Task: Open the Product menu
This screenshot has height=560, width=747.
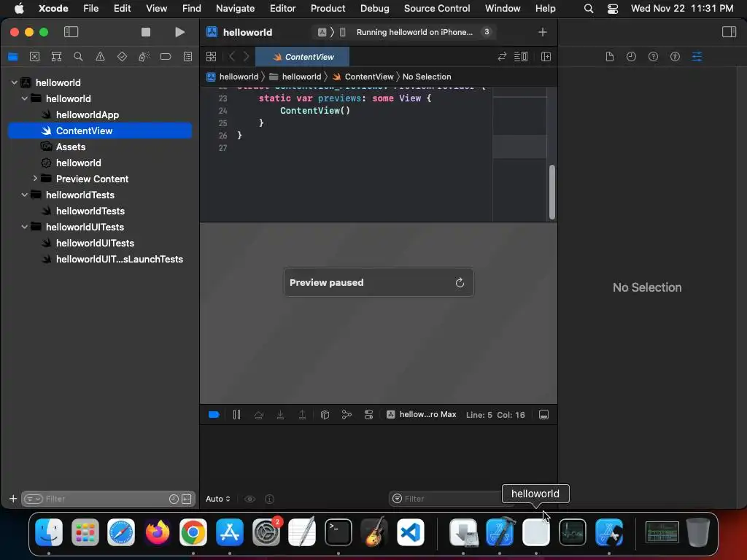Action: click(x=328, y=8)
